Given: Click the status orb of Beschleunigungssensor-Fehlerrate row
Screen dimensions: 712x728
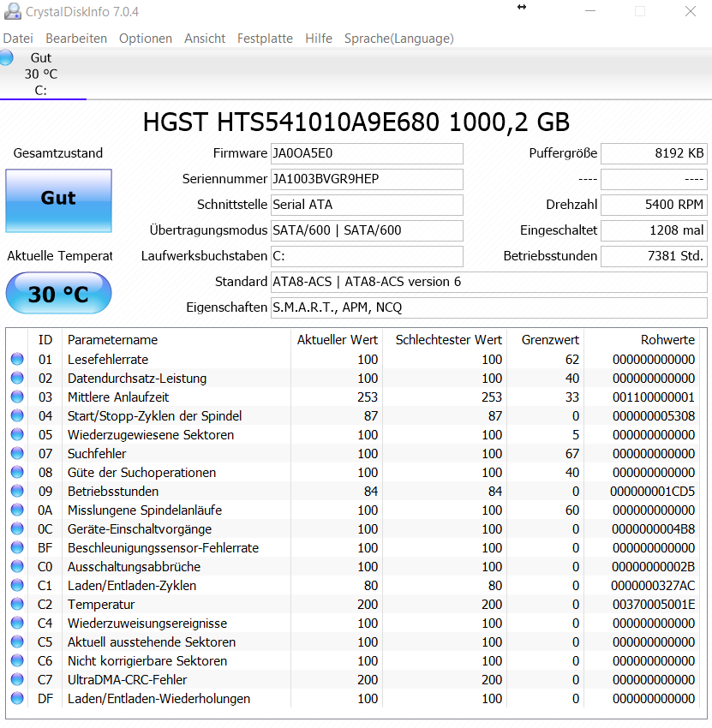Looking at the screenshot, I should [17, 547].
